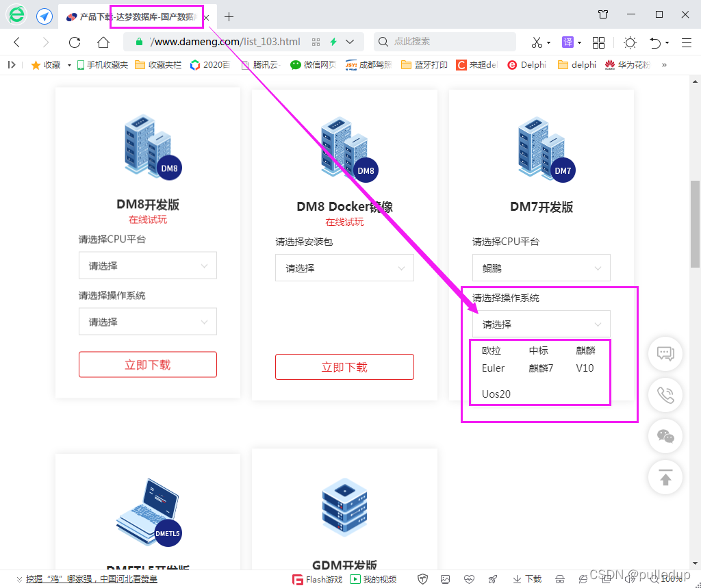Click the DM7开发版 server thumbnail image
The width and height of the screenshot is (701, 588).
(x=546, y=149)
